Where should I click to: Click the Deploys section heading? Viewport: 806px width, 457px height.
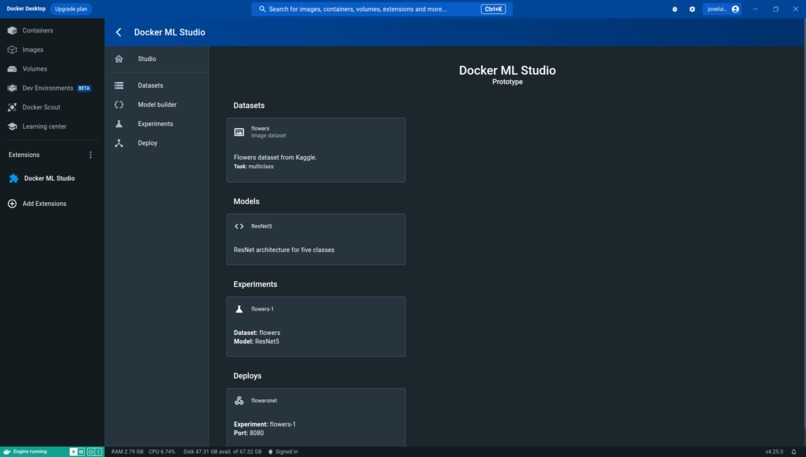(247, 376)
